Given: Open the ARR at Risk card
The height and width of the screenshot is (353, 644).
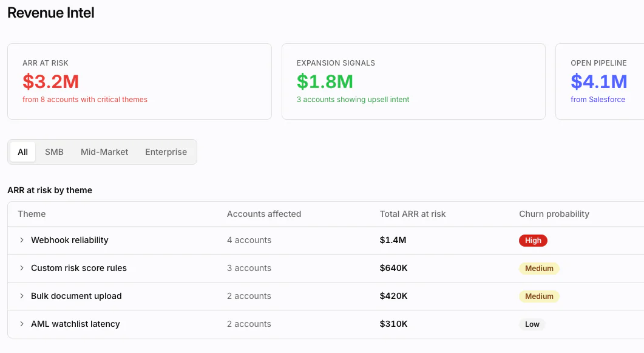Looking at the screenshot, I should click(x=140, y=81).
